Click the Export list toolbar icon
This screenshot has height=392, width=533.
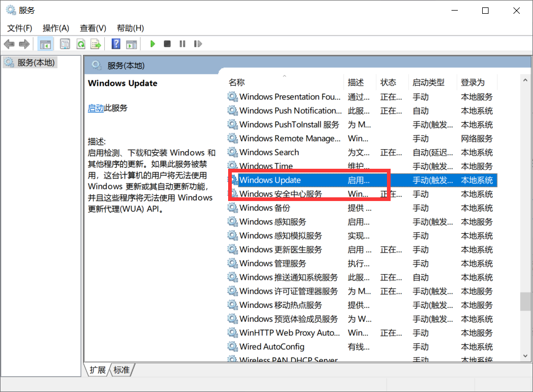96,44
